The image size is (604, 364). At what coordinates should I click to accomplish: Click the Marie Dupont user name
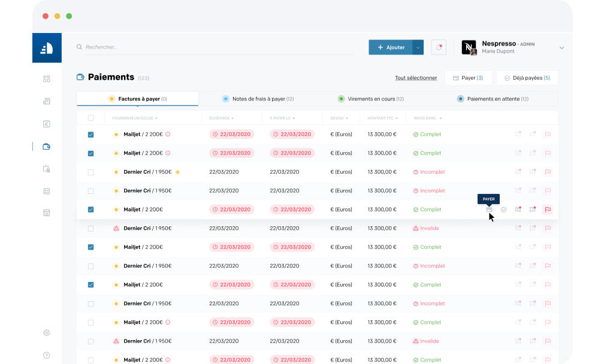click(498, 51)
